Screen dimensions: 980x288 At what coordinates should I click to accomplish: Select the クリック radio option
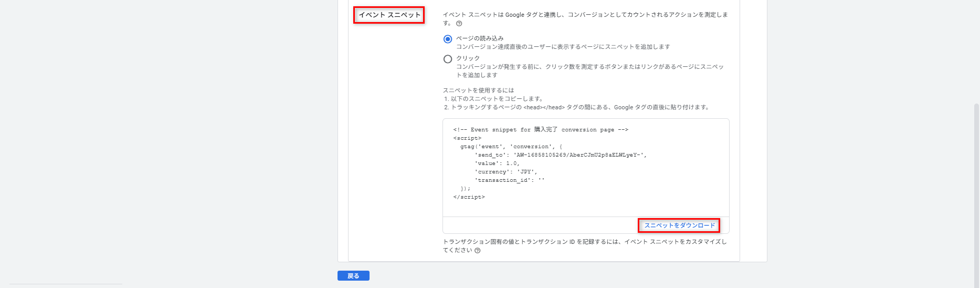click(x=448, y=59)
